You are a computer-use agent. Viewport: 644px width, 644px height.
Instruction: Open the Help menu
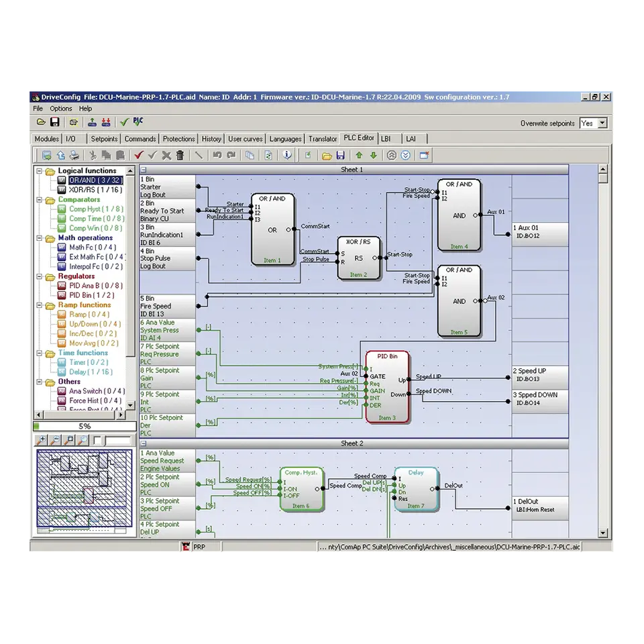[85, 109]
